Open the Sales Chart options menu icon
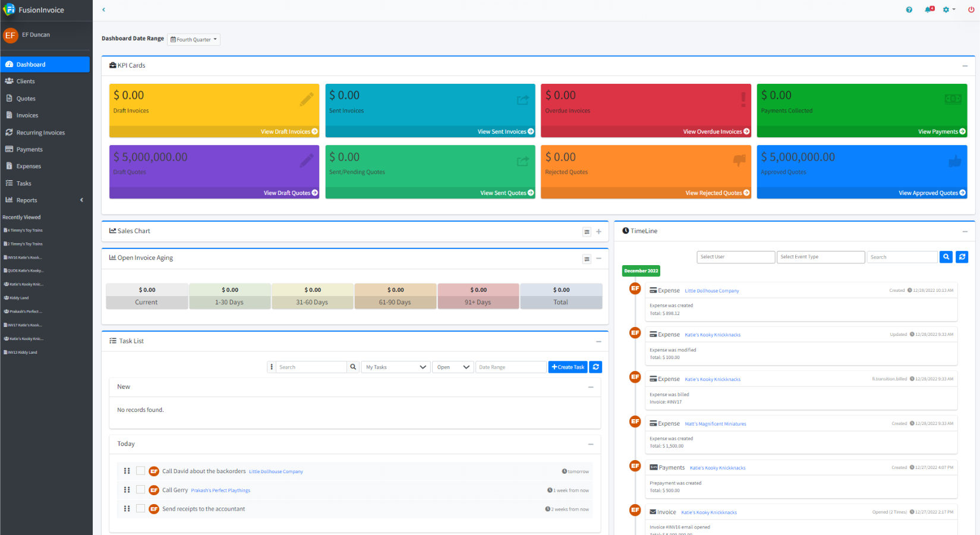980x535 pixels. tap(587, 232)
